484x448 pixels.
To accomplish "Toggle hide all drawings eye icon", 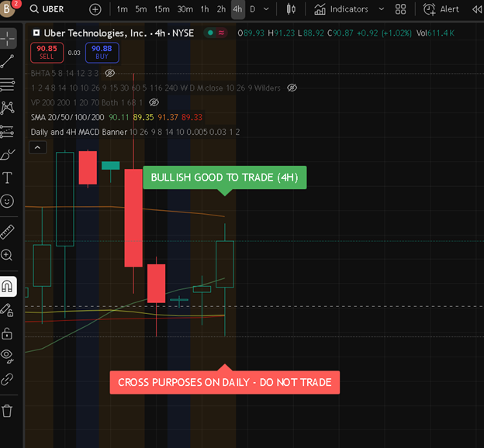I will pyautogui.click(x=7, y=357).
